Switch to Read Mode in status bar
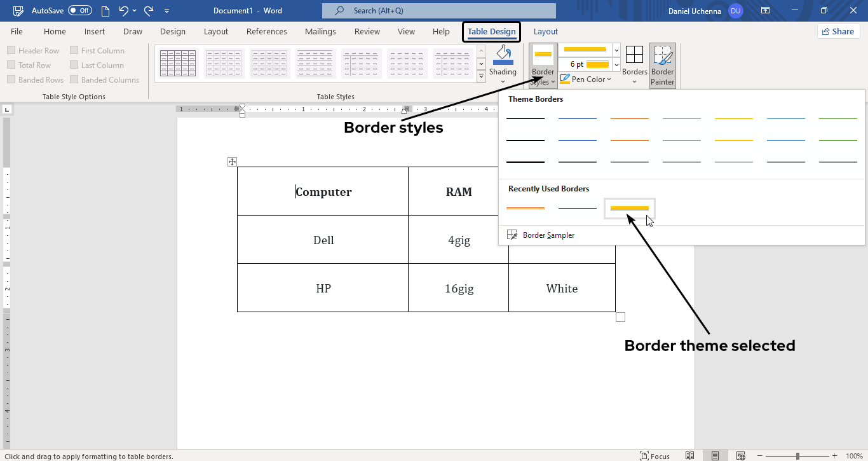Viewport: 868px width, 461px height. 689,455
